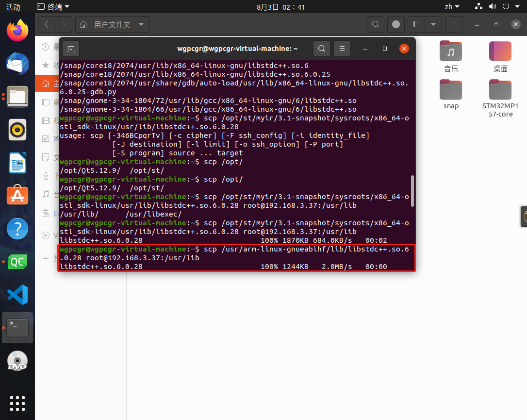This screenshot has width=527, height=420.
Task: Toggle list view in file manager
Action: (416, 24)
